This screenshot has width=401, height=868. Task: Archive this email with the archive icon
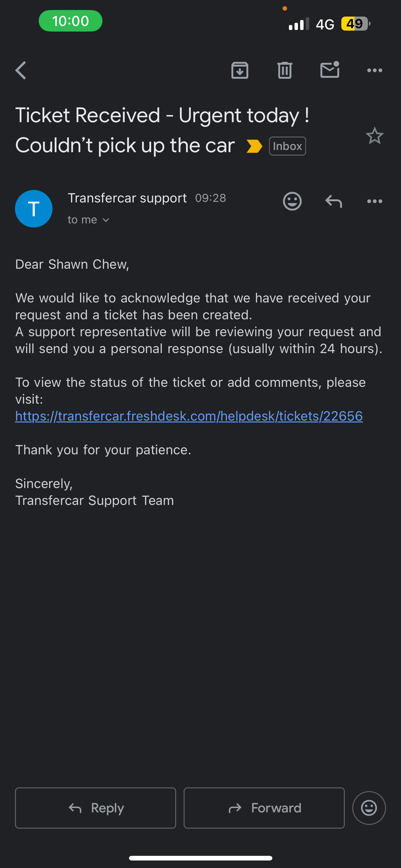[x=240, y=70]
